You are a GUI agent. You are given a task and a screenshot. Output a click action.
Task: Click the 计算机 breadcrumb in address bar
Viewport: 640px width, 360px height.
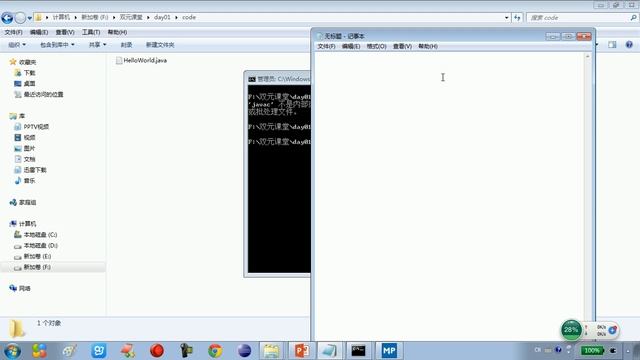click(x=61, y=17)
